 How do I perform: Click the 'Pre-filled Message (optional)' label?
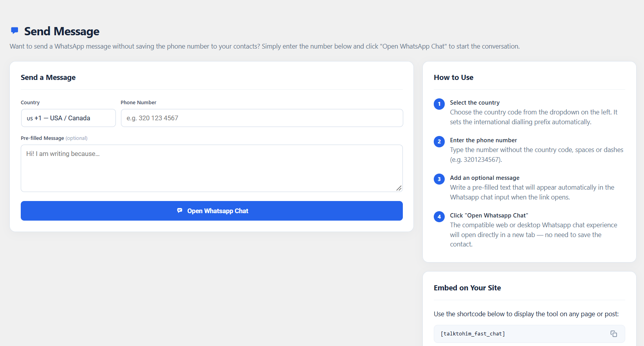click(x=54, y=138)
